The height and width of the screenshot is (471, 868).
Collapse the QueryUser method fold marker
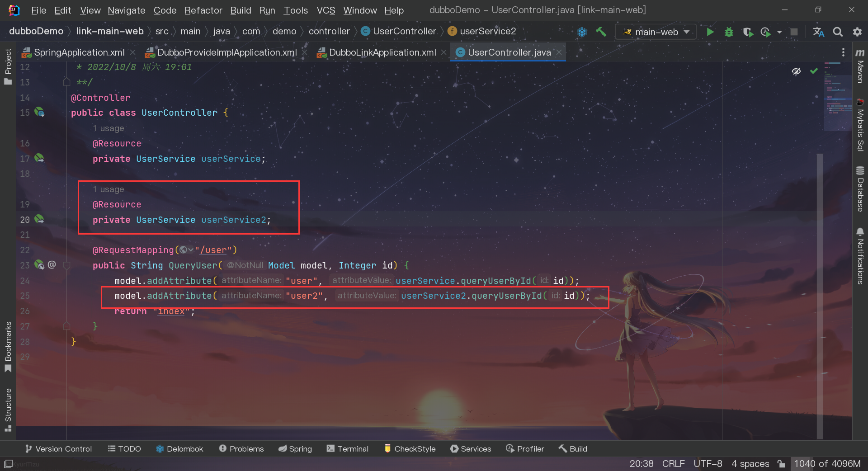click(x=66, y=265)
